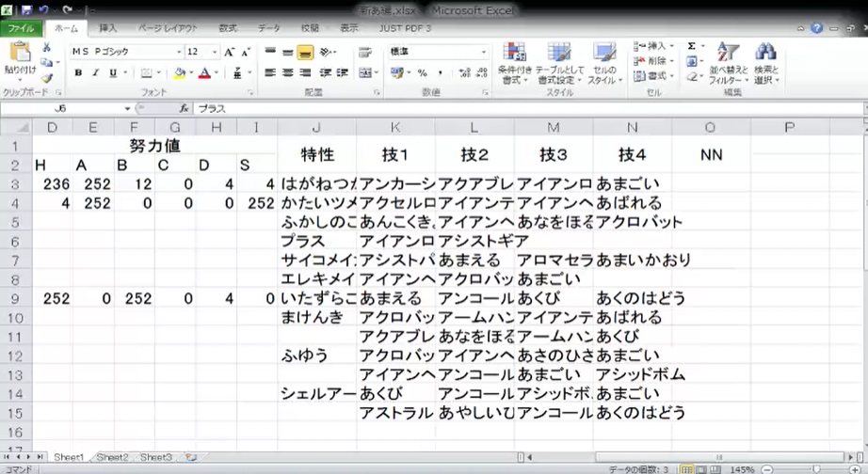868x474 pixels.
Task: Toggle Underline formatting
Action: click(x=113, y=72)
